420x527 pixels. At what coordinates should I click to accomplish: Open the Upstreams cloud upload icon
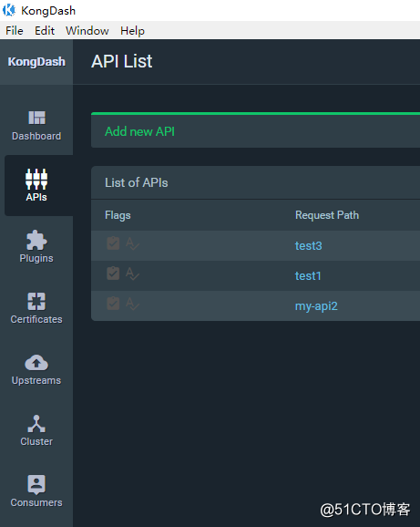coord(36,362)
